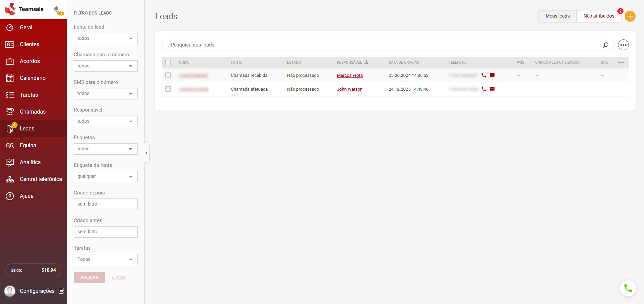Viewport: 644px width, 304px height.
Task: Open the Etiqueta da fonte dropdown
Action: click(x=105, y=176)
